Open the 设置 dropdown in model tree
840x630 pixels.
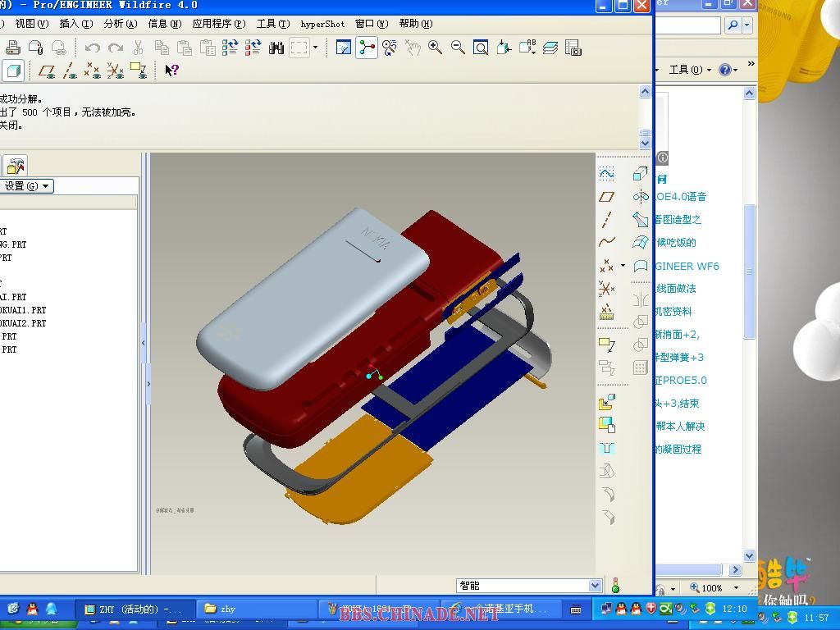tap(27, 186)
